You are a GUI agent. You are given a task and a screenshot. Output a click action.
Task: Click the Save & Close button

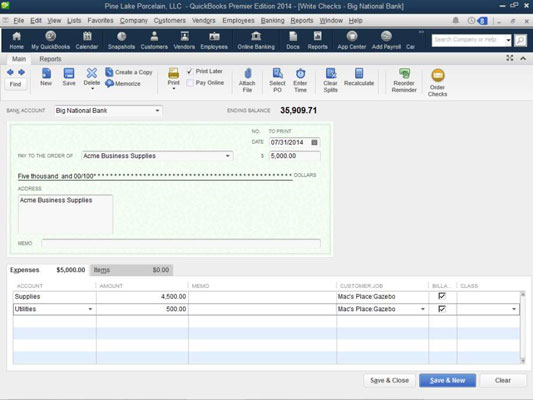[390, 381]
